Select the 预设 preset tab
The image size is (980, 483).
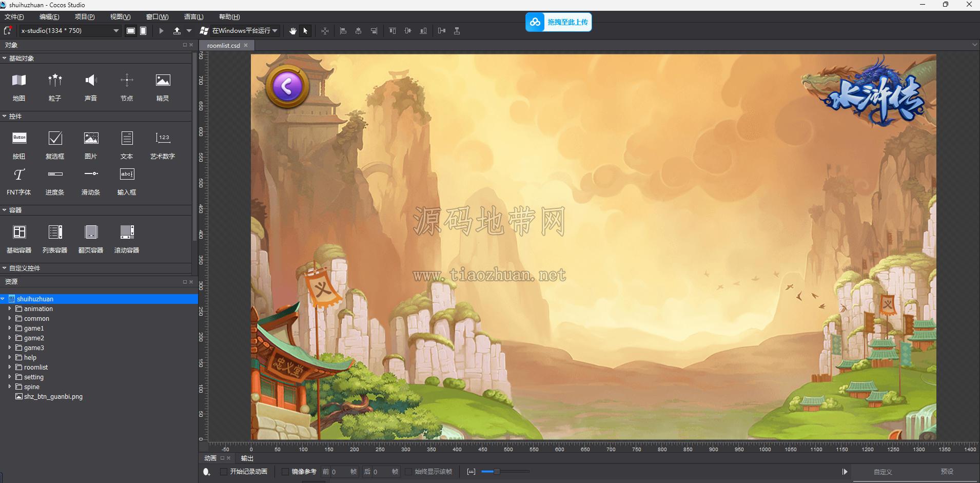point(947,472)
